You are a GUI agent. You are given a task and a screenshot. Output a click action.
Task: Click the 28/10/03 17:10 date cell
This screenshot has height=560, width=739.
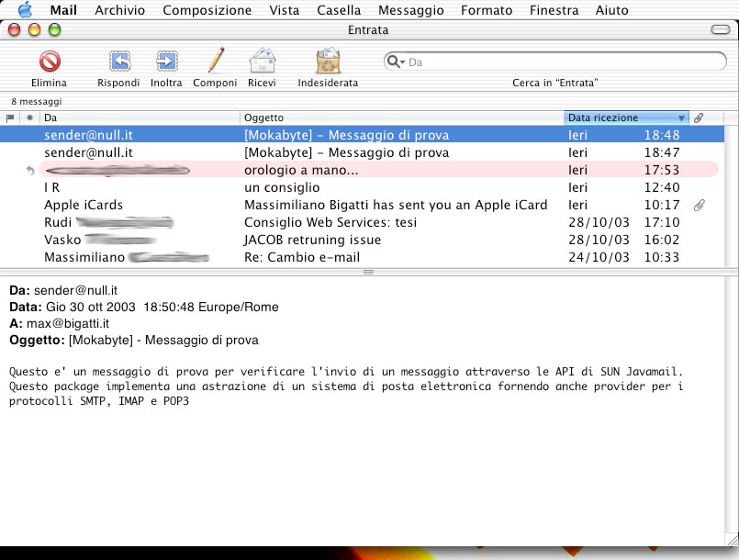click(x=623, y=222)
